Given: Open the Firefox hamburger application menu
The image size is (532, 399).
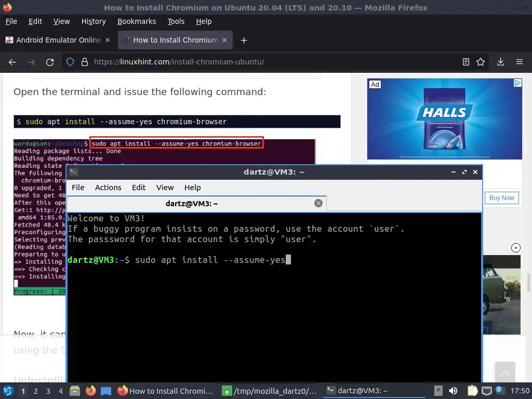Looking at the screenshot, I should 520,62.
